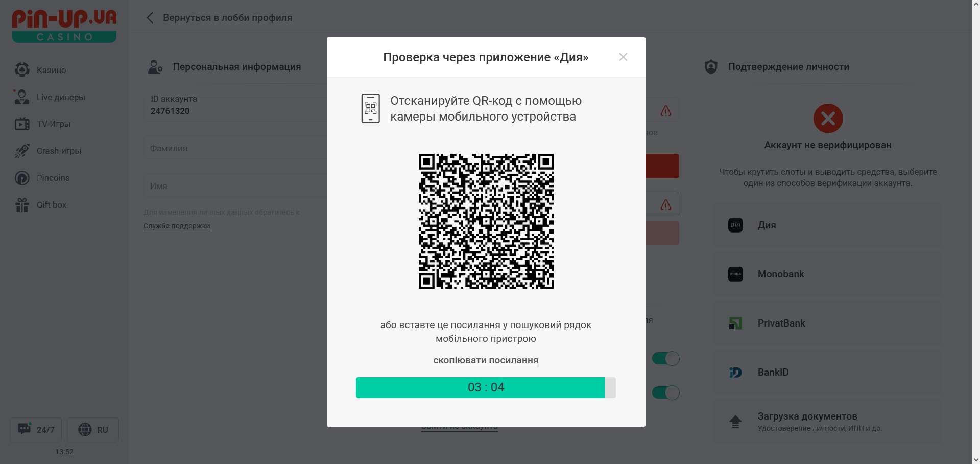This screenshot has height=464, width=980.
Task: Go to TV-Игры section
Action: pos(54,124)
